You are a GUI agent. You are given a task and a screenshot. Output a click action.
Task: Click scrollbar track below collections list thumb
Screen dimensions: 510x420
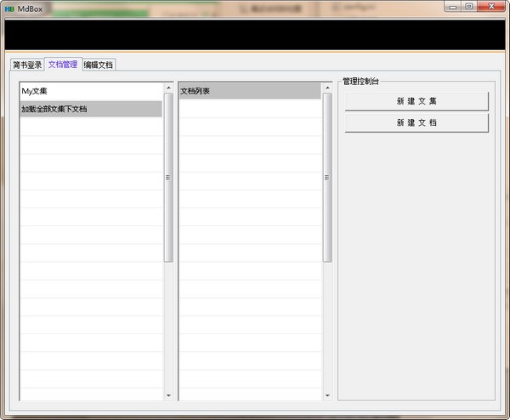click(168, 326)
